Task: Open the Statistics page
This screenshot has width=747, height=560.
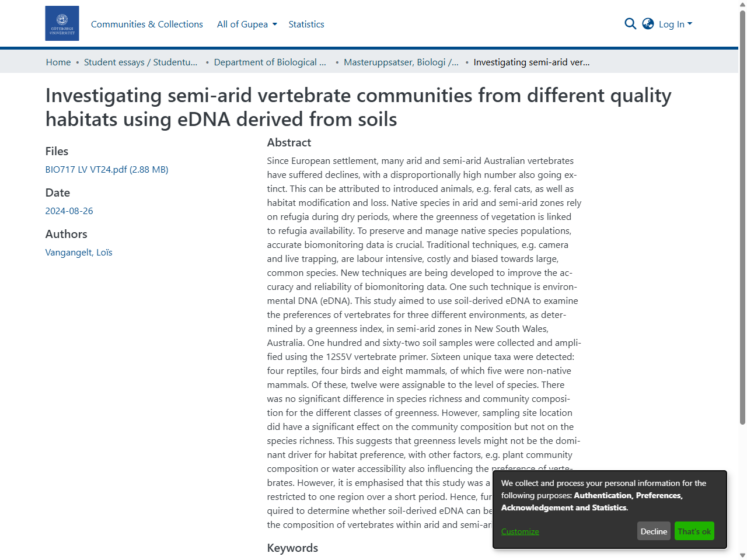Action: 306,24
